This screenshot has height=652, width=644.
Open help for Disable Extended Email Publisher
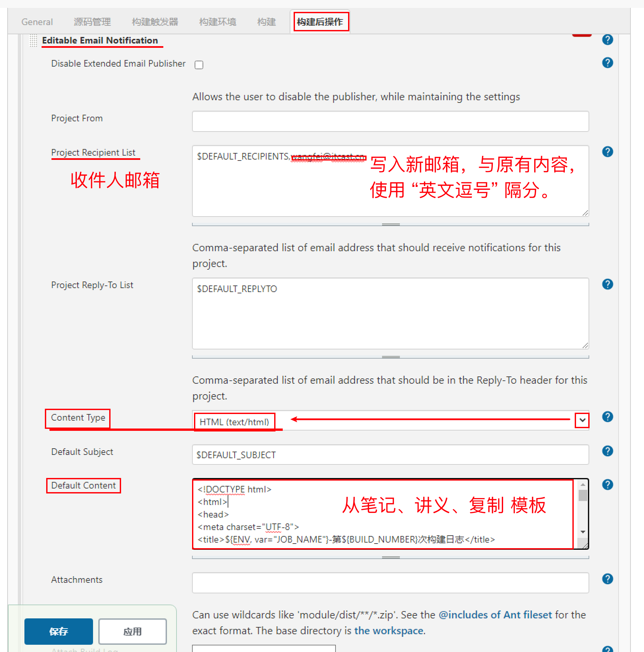[607, 63]
